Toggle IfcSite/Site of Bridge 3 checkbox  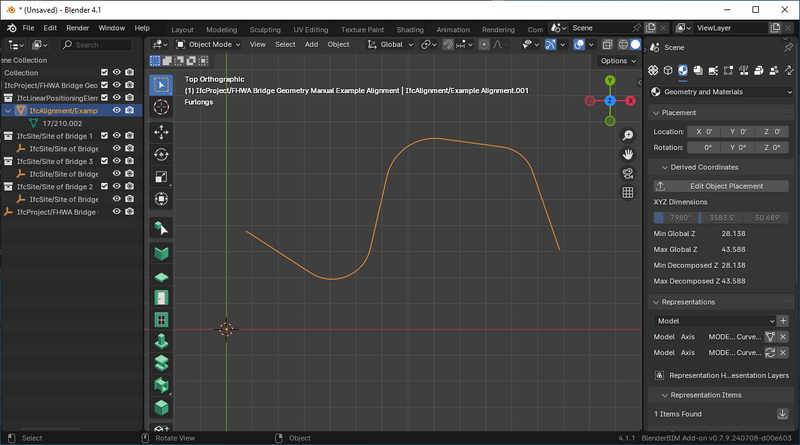(105, 161)
